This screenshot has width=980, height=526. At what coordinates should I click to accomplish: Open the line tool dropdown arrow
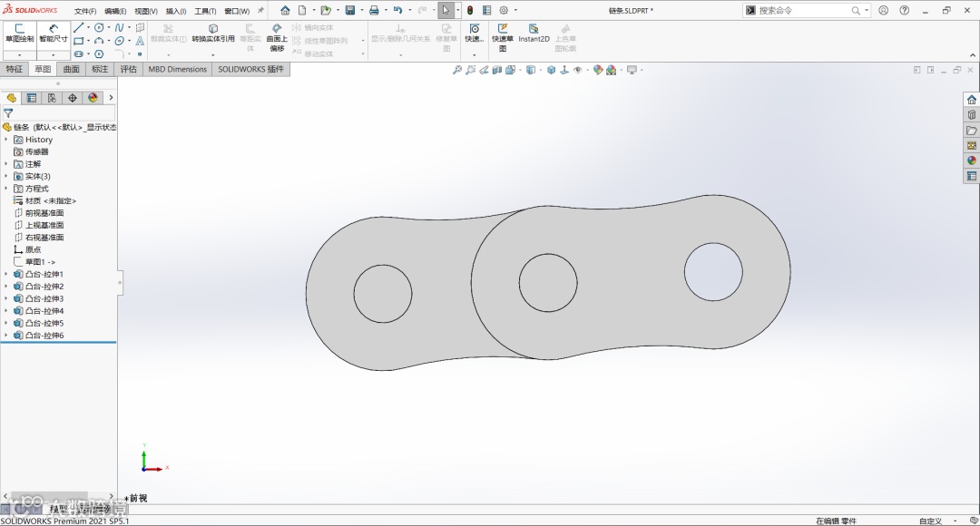88,27
